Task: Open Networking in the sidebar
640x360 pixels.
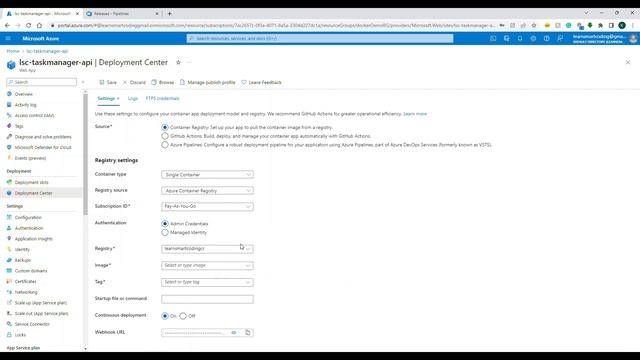Action: (x=26, y=292)
